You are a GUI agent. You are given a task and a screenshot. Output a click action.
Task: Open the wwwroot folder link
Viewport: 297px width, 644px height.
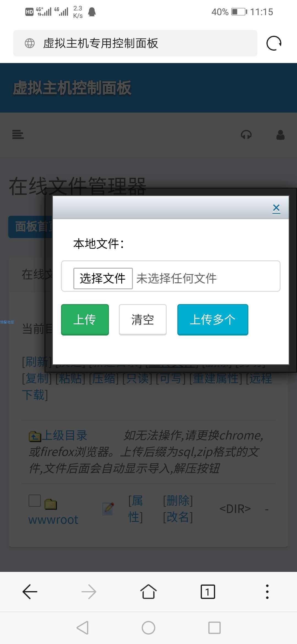[53, 519]
